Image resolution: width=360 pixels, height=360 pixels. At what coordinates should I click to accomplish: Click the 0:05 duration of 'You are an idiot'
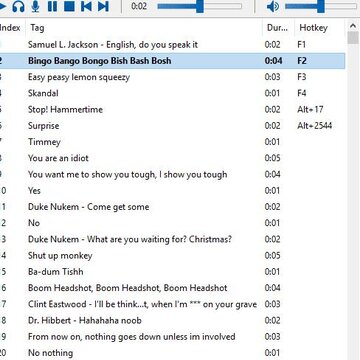[272, 158]
